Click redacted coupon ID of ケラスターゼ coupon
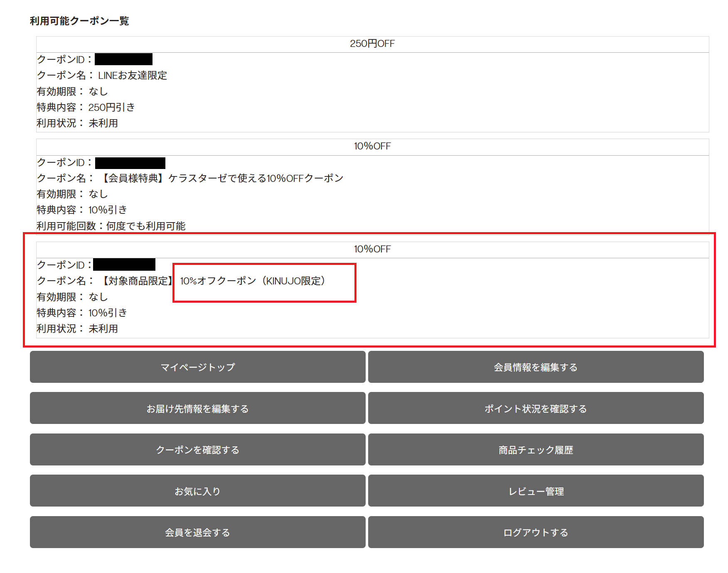 point(130,163)
